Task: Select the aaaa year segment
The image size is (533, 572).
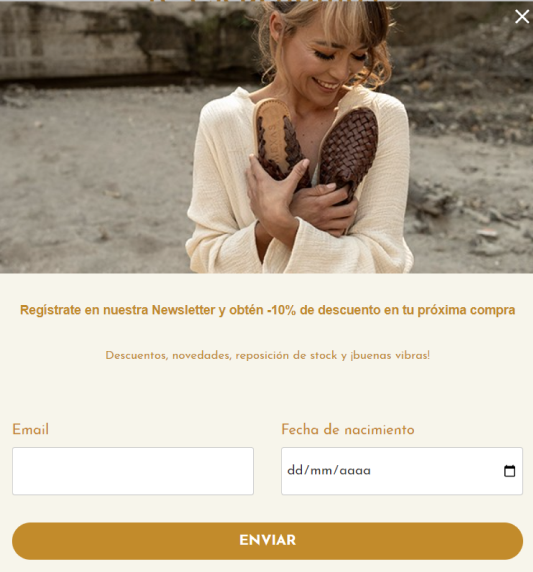Action: click(355, 471)
